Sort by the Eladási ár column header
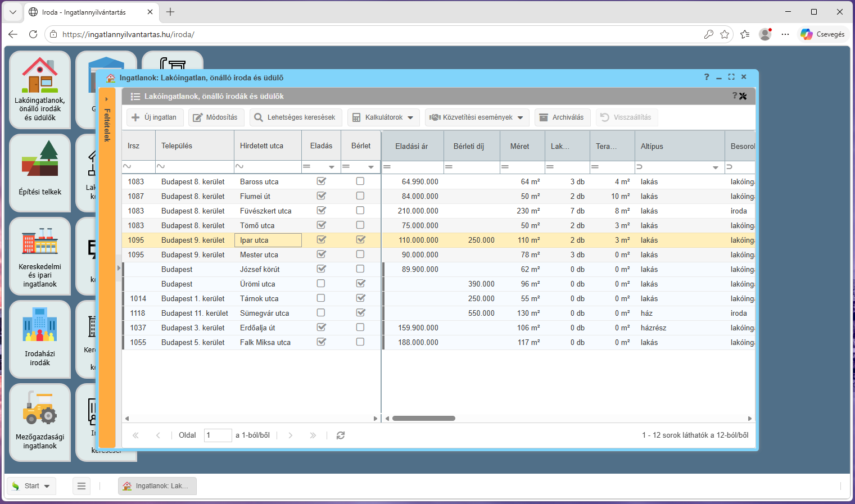The height and width of the screenshot is (504, 855). click(x=413, y=146)
